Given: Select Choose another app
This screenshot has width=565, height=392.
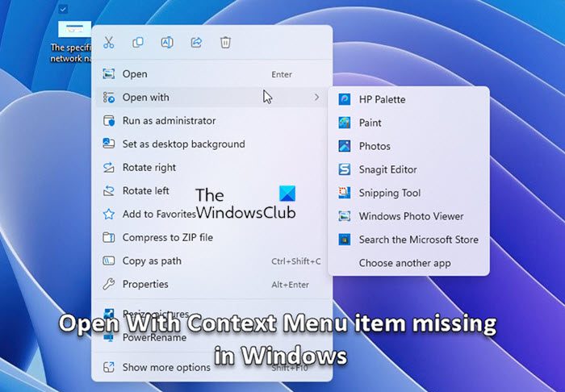Looking at the screenshot, I should click(408, 263).
